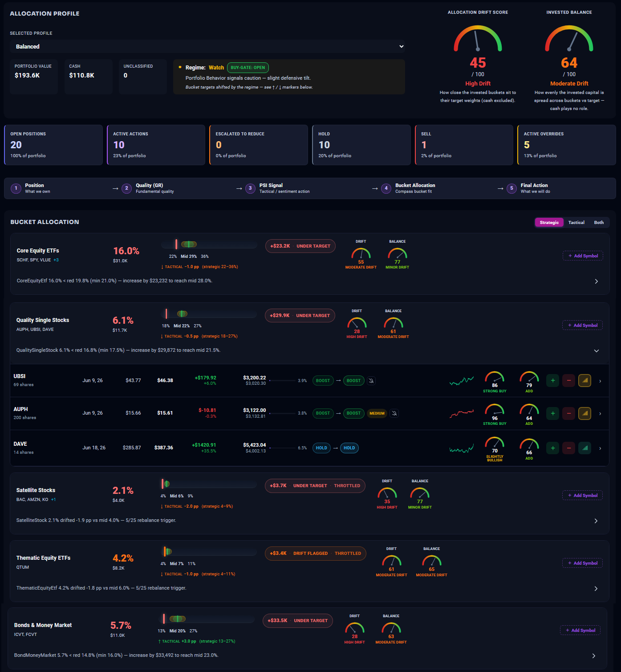This screenshot has height=672, width=621.
Task: Expand the Bonds & Money Market bucket
Action: coord(594,656)
